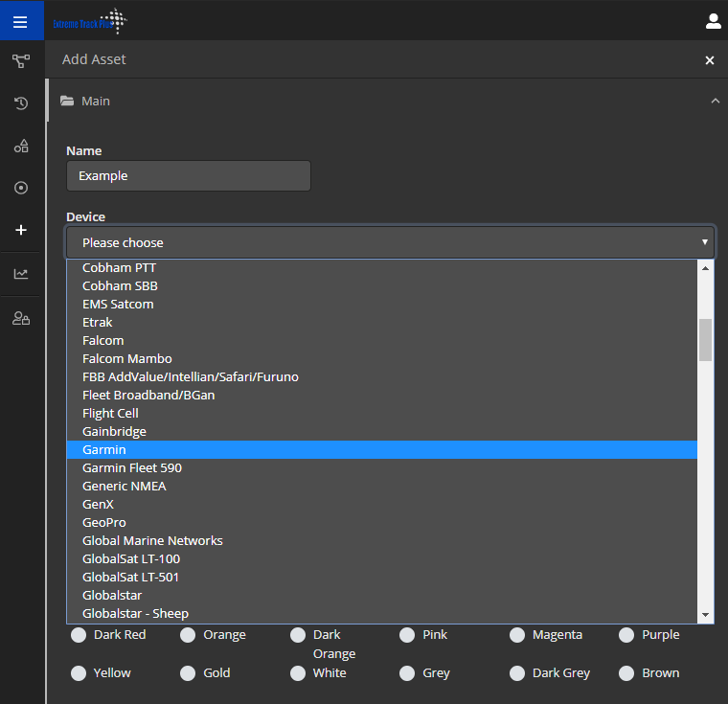Viewport: 728px width, 704px height.
Task: Choose Gainbridge device
Action: tap(381, 431)
